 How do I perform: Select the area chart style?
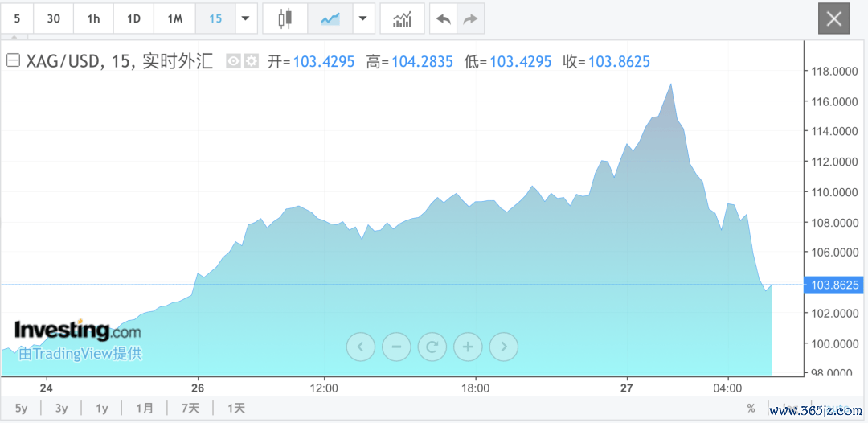[330, 18]
